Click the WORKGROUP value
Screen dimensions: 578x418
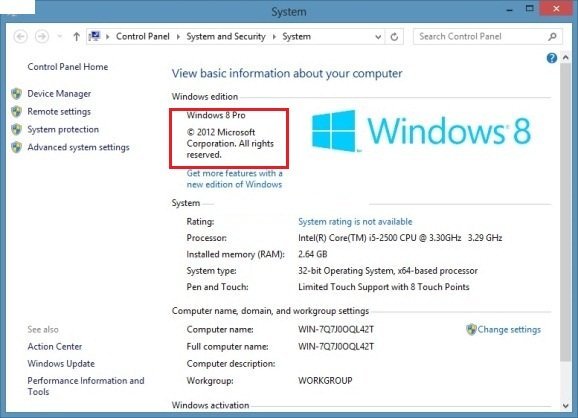pyautogui.click(x=325, y=380)
